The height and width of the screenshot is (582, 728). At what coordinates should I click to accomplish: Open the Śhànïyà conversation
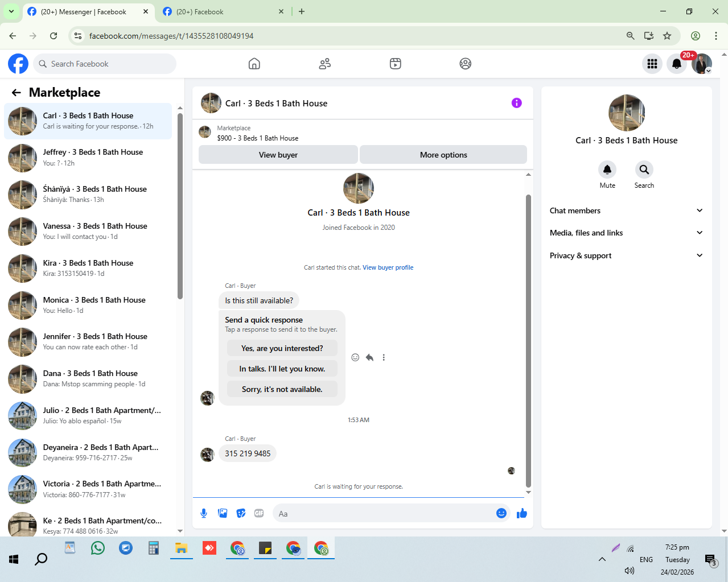(x=88, y=195)
